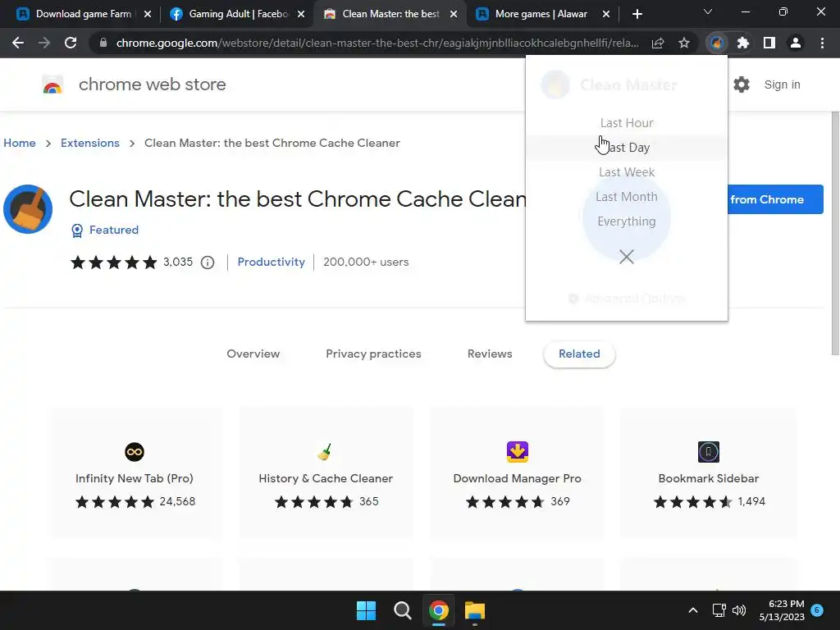The height and width of the screenshot is (630, 840).
Task: Go back to the previous page
Action: click(x=18, y=43)
